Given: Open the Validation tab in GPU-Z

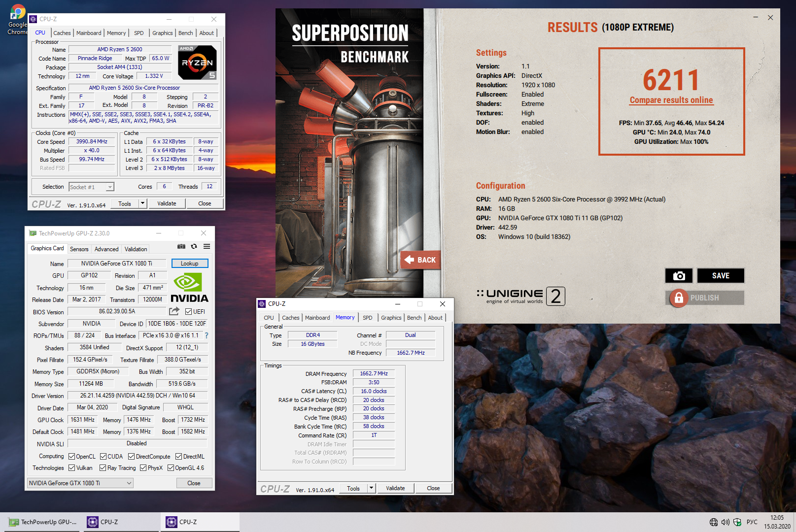Looking at the screenshot, I should click(136, 249).
